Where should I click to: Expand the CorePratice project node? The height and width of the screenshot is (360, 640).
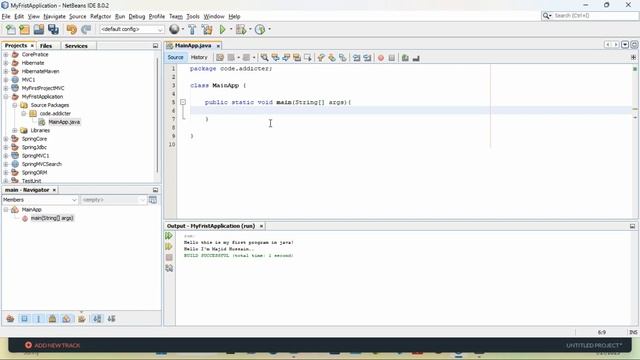[6, 54]
